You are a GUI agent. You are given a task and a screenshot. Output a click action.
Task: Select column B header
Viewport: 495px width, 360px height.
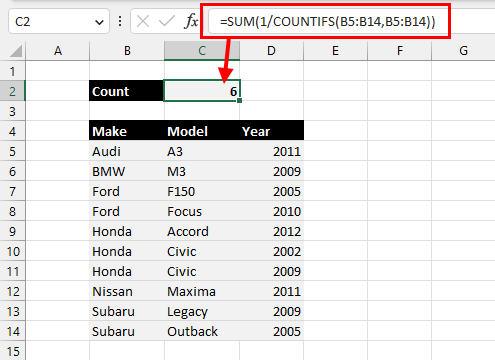point(127,51)
